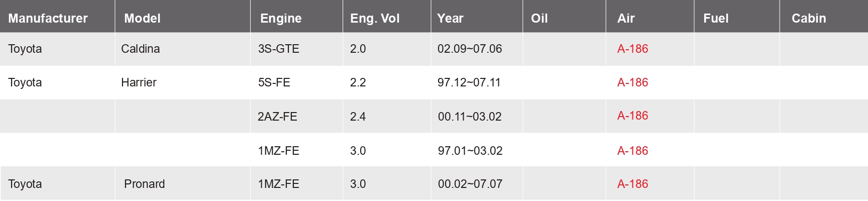Select the Engine column header
The width and height of the screenshot is (868, 201).
[x=281, y=19]
